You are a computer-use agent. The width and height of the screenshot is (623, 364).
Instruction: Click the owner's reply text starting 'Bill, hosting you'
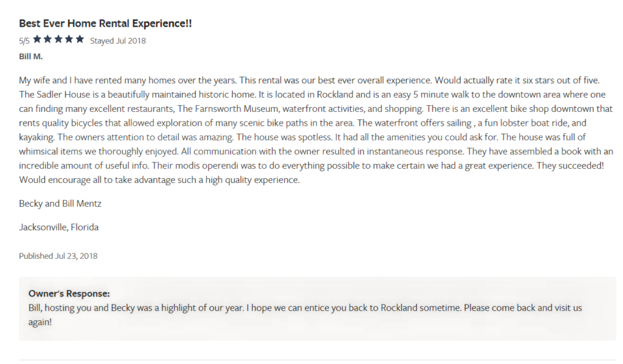(x=305, y=315)
